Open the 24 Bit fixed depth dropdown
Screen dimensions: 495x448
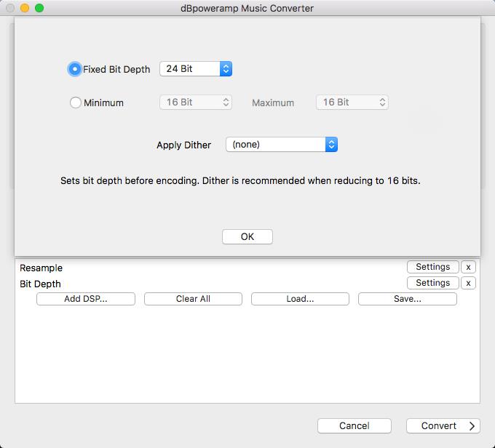(196, 69)
